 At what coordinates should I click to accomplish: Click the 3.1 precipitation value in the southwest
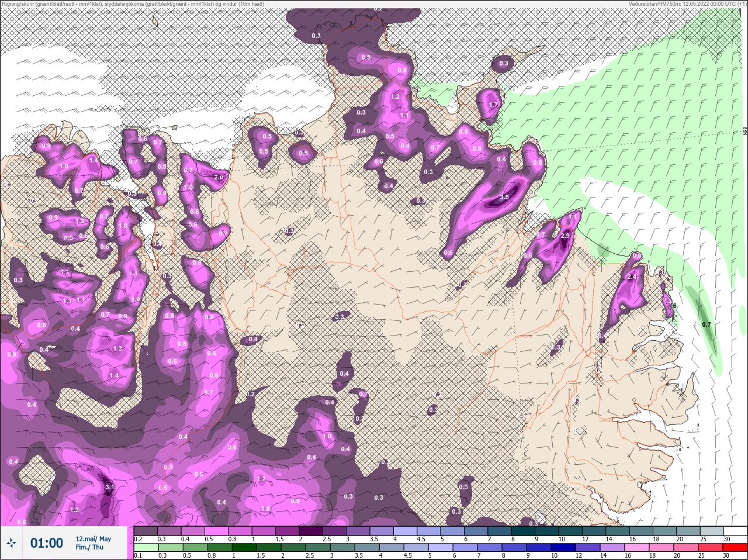coord(109,486)
